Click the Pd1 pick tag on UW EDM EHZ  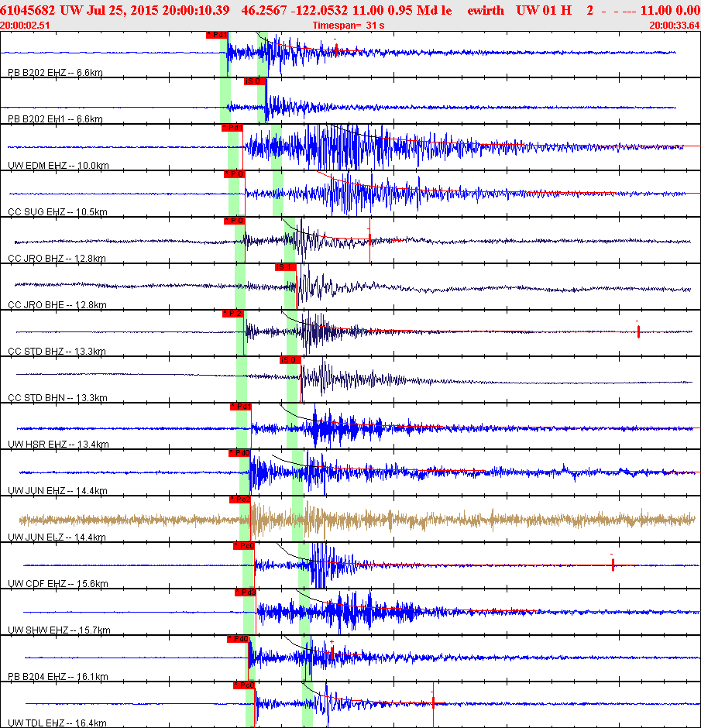tap(232, 128)
